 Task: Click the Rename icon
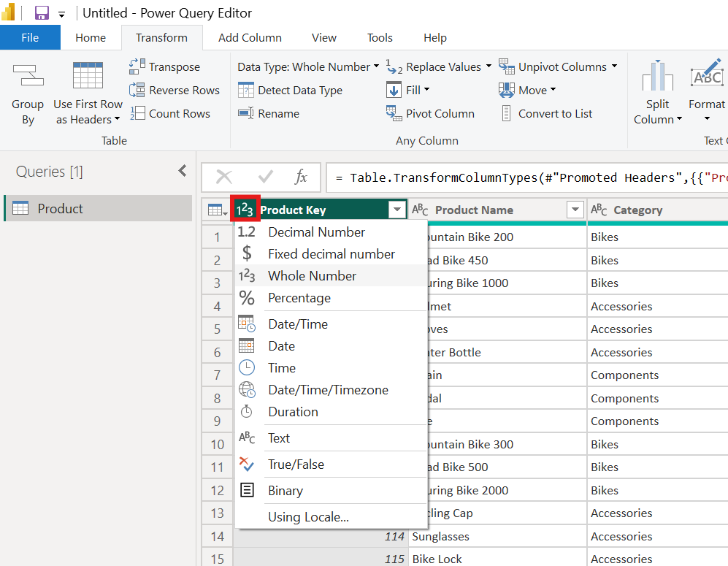(x=245, y=112)
